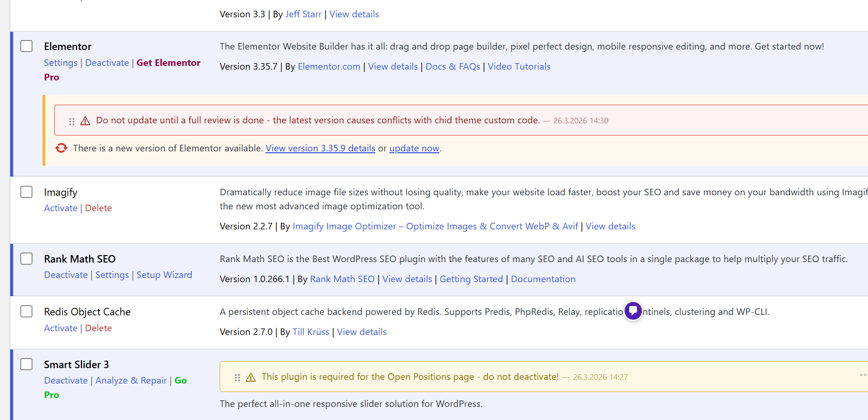Viewport: 868px width, 420px height.
Task: Open Elementor Docs & FAQs
Action: tap(453, 66)
